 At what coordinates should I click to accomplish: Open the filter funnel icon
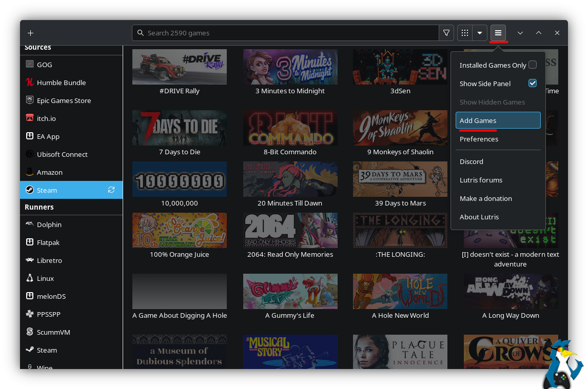click(446, 33)
